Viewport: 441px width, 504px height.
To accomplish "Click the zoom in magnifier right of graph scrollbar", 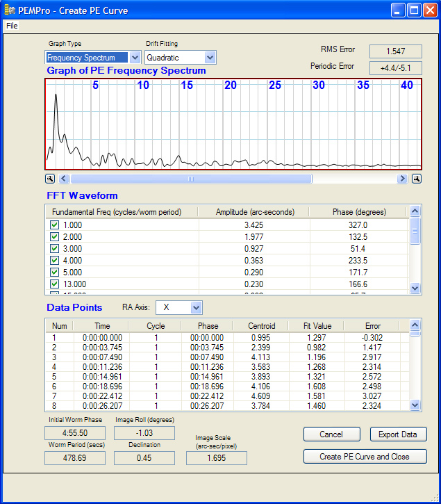I will pyautogui.click(x=417, y=179).
